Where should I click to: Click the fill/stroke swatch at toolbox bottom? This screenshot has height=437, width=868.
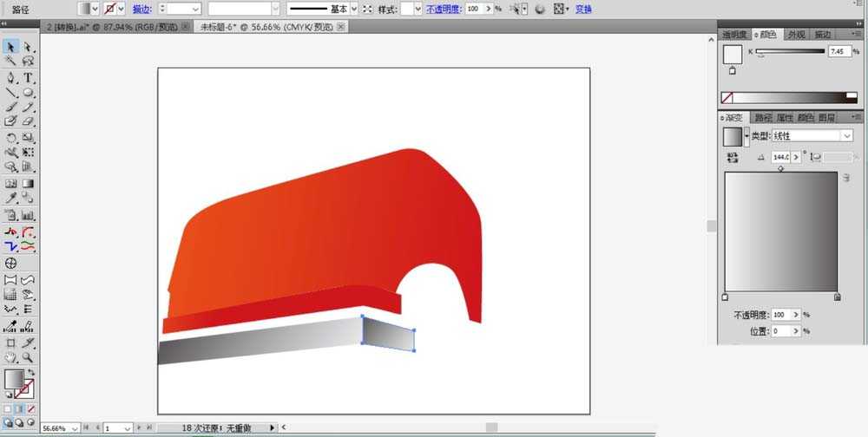tap(14, 379)
